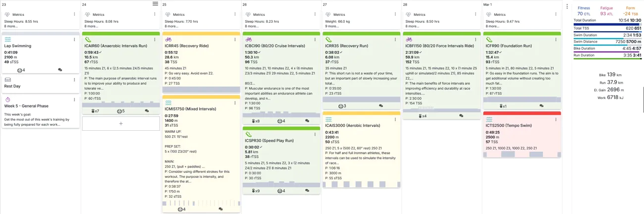Open the ICSPR30 (Speed Play Run) workout
The height and width of the screenshot is (214, 644).
pos(269,141)
